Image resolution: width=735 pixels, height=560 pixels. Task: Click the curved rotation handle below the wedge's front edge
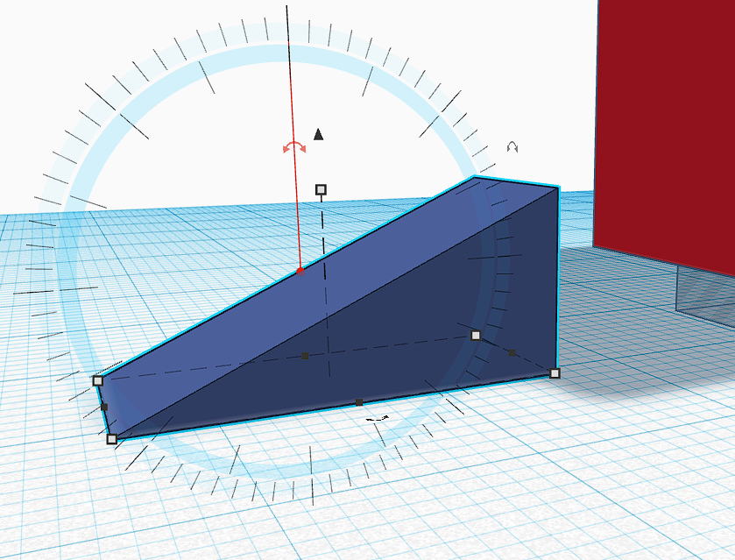click(x=378, y=418)
